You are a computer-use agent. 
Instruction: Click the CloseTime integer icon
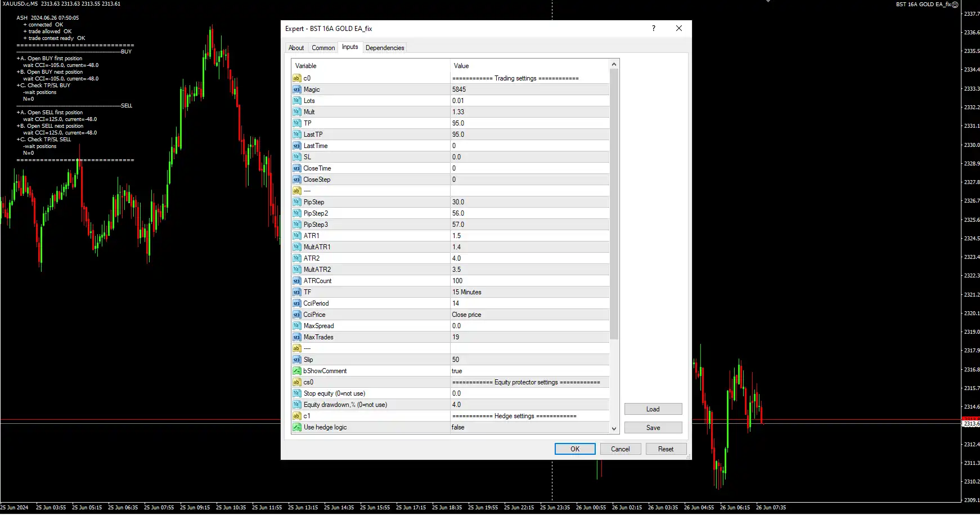tap(296, 168)
